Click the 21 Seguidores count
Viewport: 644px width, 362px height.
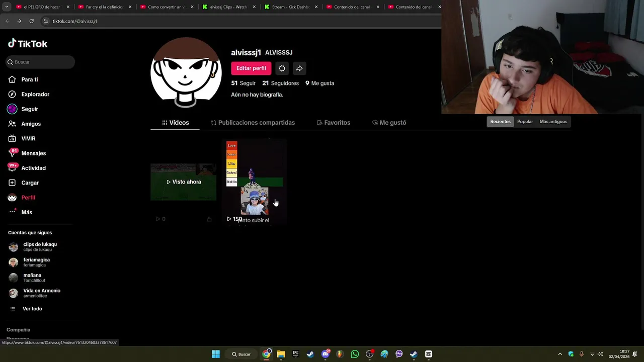point(280,83)
